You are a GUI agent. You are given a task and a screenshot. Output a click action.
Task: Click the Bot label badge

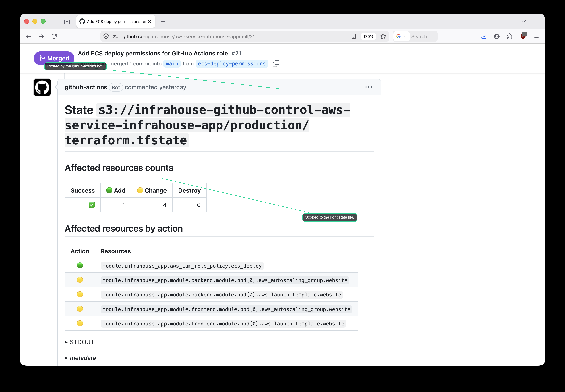click(x=116, y=87)
